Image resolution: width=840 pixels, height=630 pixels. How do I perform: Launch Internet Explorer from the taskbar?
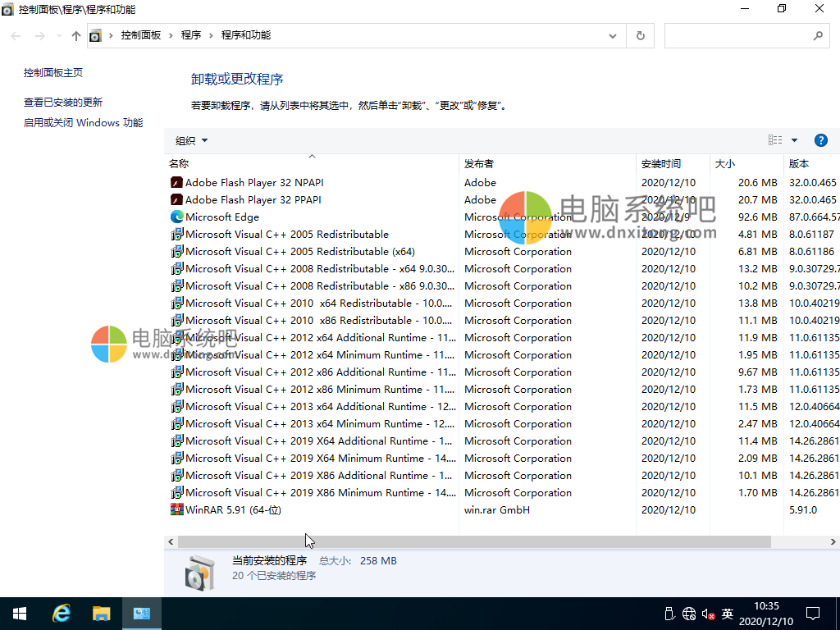[61, 613]
